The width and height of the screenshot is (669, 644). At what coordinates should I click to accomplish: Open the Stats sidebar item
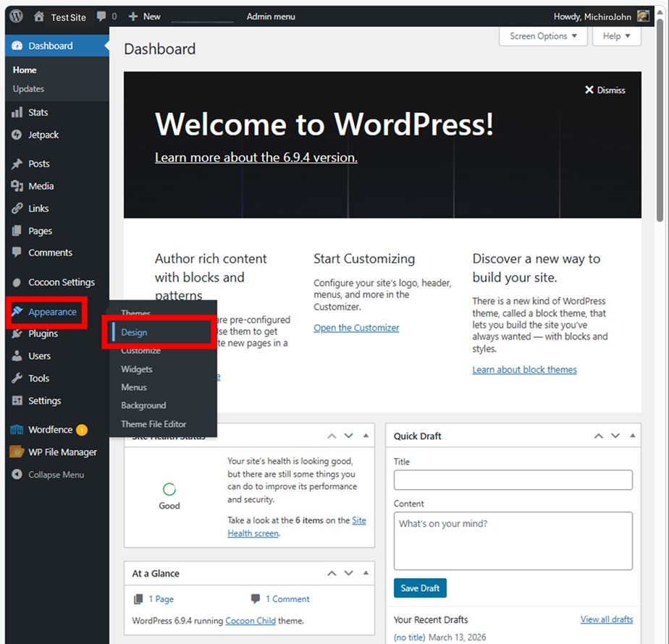click(38, 112)
